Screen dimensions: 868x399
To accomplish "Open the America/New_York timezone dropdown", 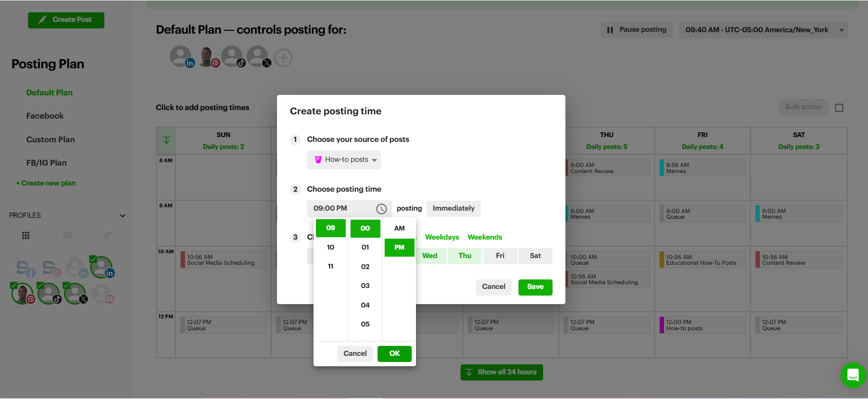I will click(x=764, y=29).
